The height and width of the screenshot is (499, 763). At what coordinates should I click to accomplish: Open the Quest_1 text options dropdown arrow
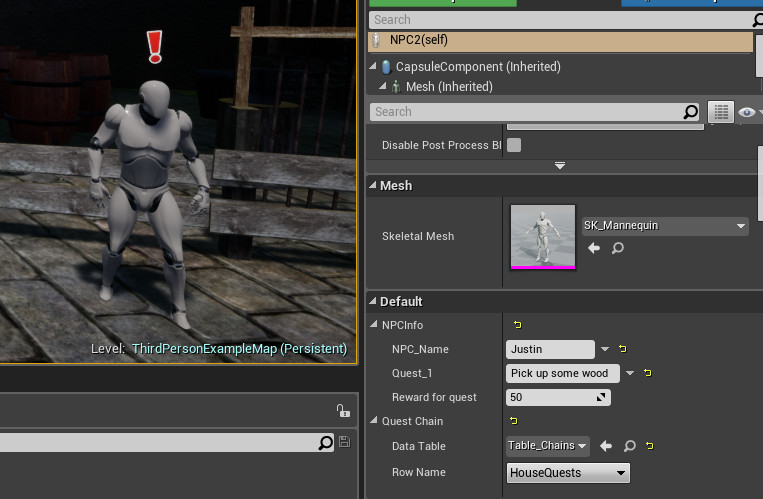(x=630, y=373)
